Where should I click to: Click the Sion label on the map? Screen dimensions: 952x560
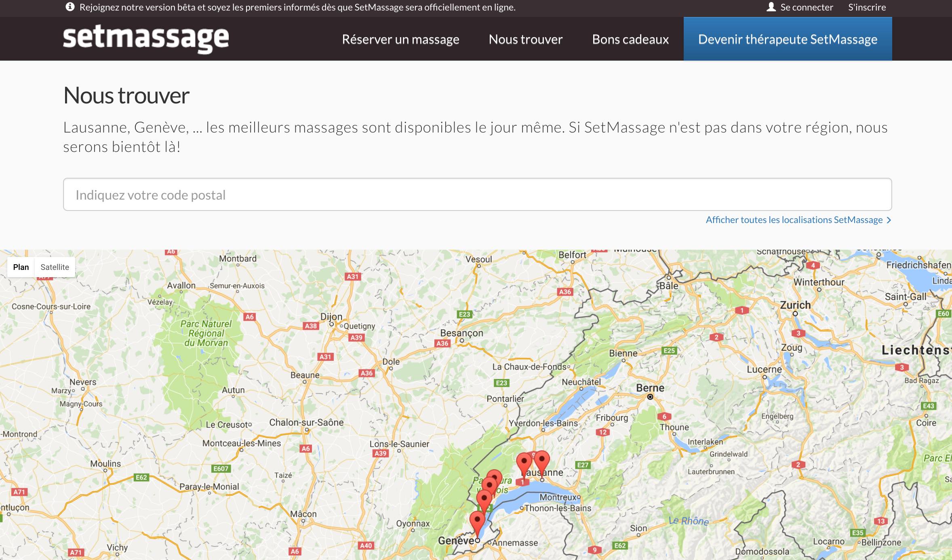click(638, 528)
